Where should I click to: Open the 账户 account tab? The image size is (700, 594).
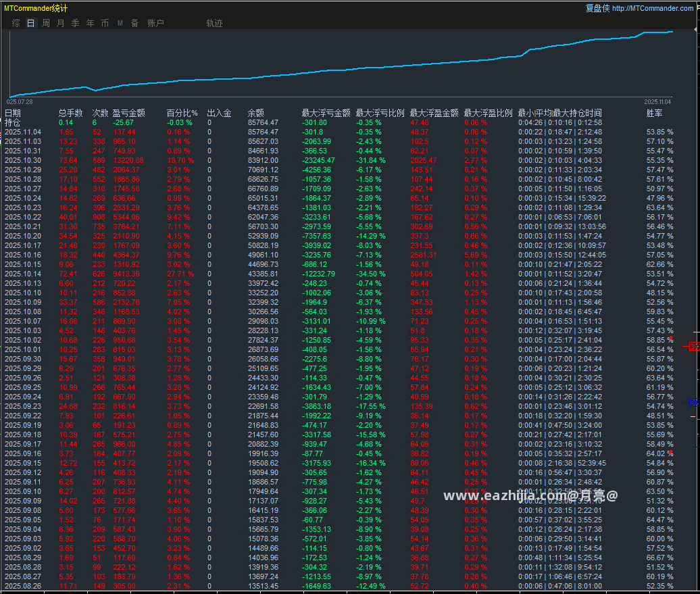156,23
